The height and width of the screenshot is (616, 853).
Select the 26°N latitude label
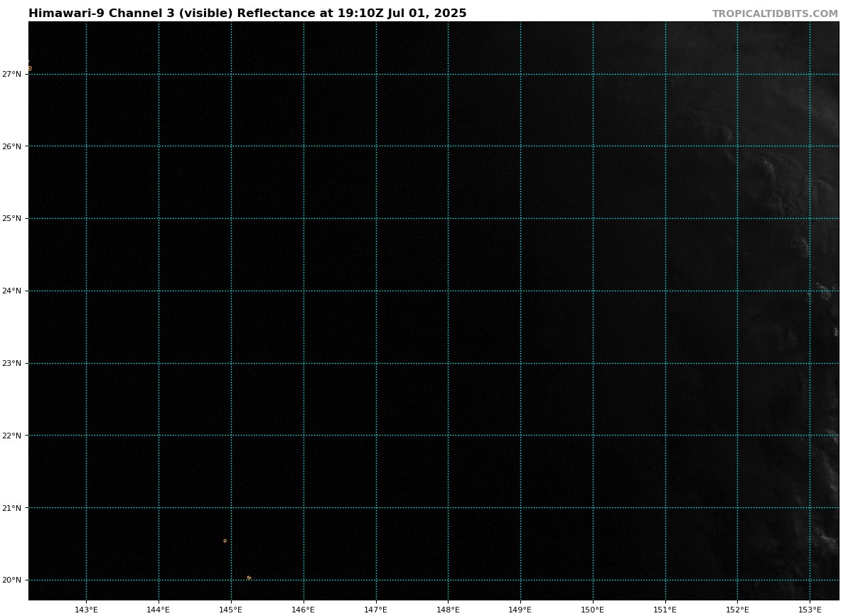coord(11,146)
